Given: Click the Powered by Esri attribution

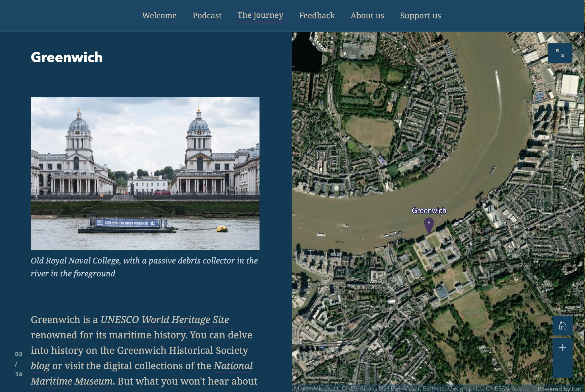Looking at the screenshot, I should [559, 389].
